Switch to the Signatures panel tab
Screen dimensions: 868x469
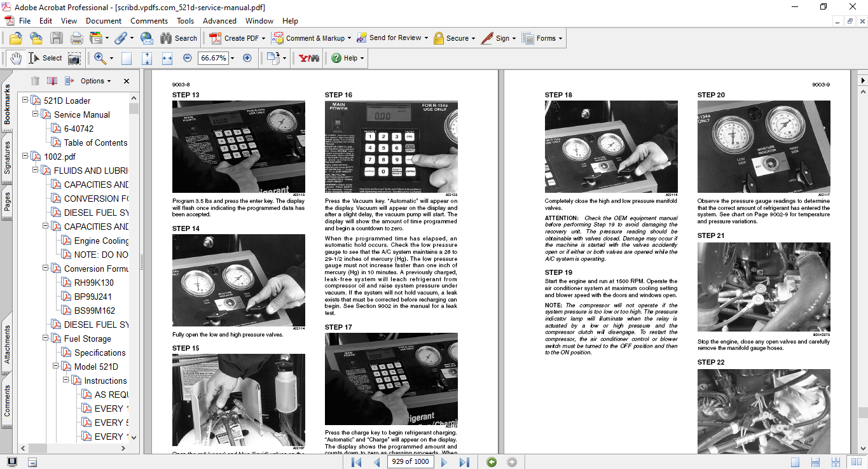pos(8,157)
